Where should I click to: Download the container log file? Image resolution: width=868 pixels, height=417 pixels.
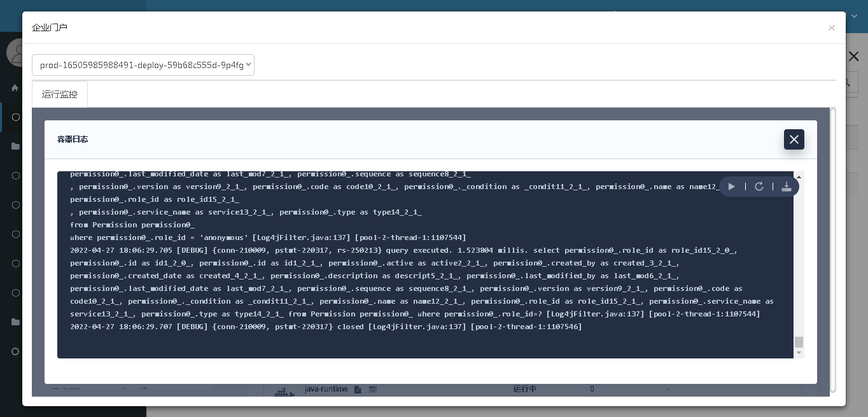(x=786, y=187)
